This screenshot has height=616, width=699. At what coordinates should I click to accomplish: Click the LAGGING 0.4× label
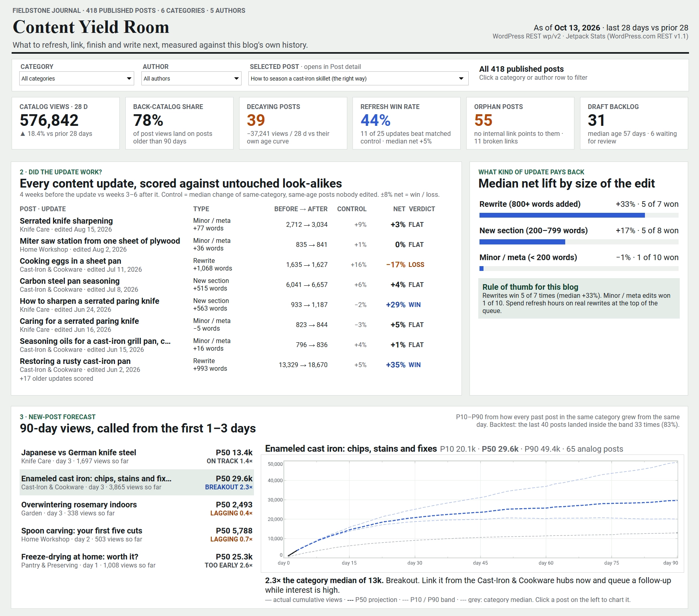[232, 513]
